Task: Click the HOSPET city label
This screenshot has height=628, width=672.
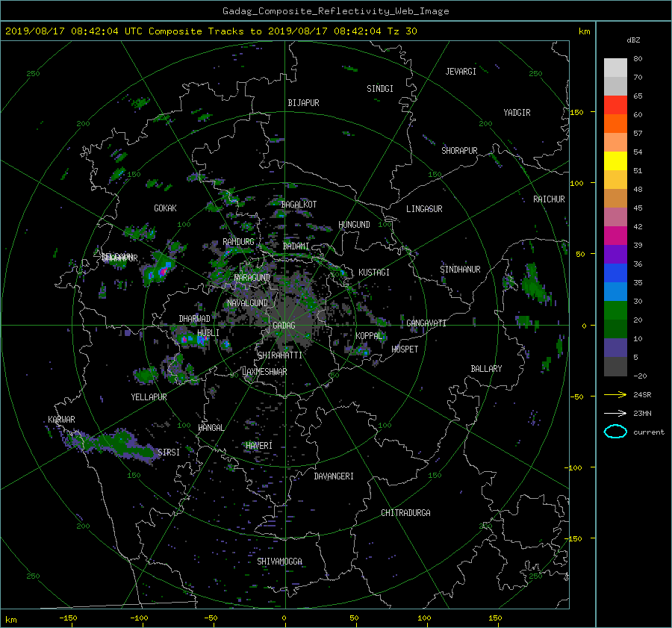Action: click(x=405, y=349)
